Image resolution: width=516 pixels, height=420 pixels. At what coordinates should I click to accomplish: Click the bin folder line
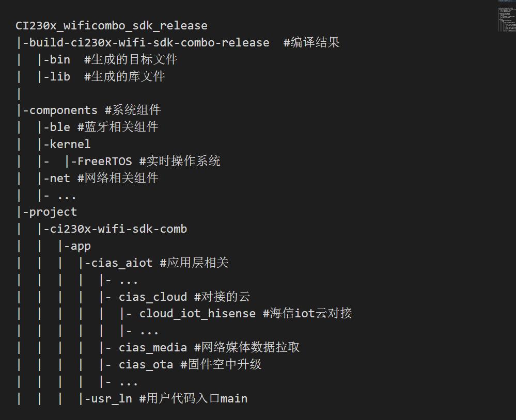point(97,59)
